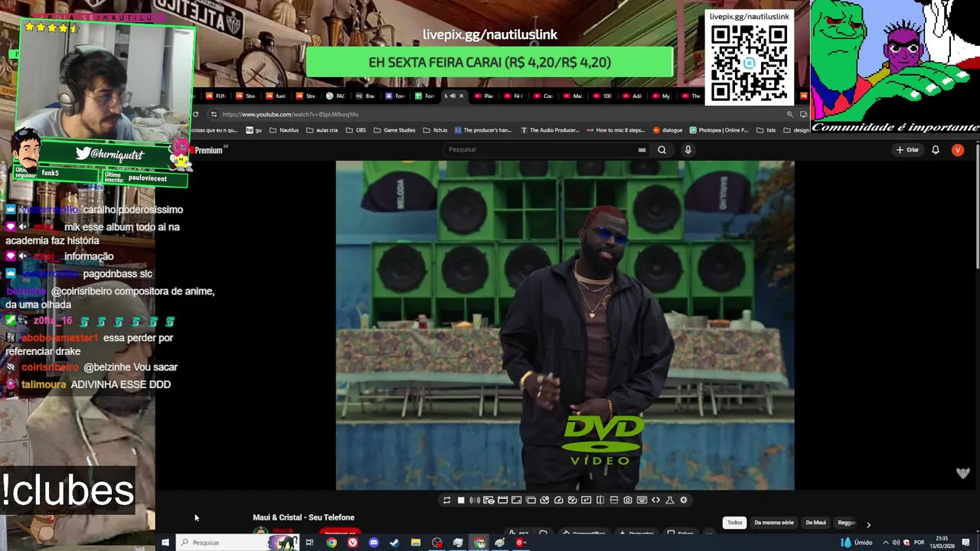Click the cinema mode clapperboard icon
Viewport: 980px width, 551px height.
[502, 500]
